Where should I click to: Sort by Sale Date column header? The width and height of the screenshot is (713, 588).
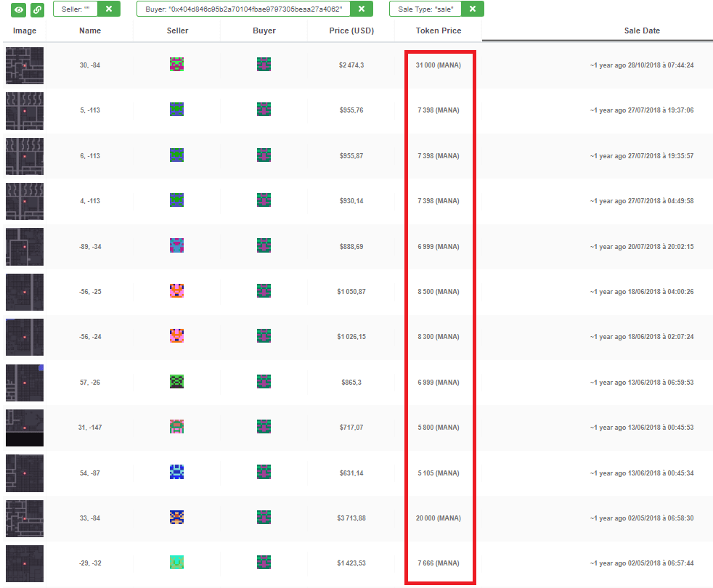point(642,31)
